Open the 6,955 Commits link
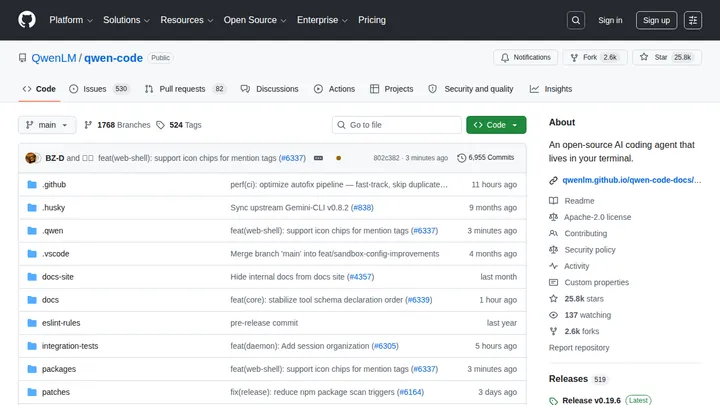The width and height of the screenshot is (720, 405). [486, 158]
